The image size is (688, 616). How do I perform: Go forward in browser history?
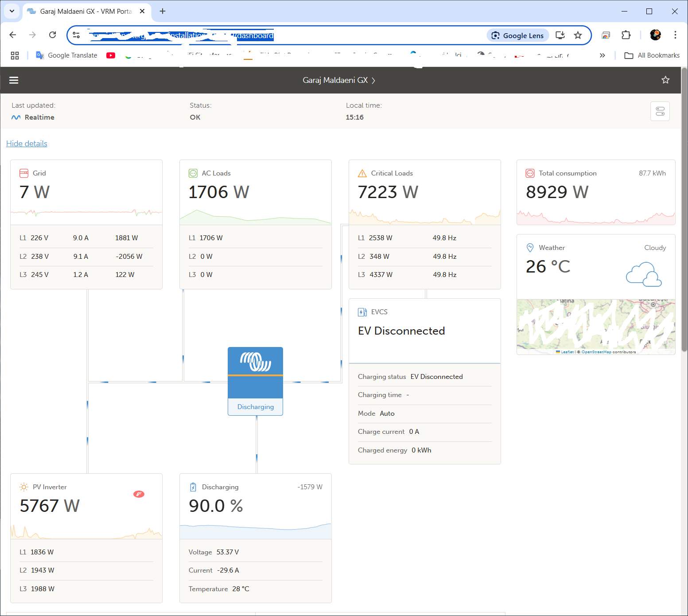32,35
